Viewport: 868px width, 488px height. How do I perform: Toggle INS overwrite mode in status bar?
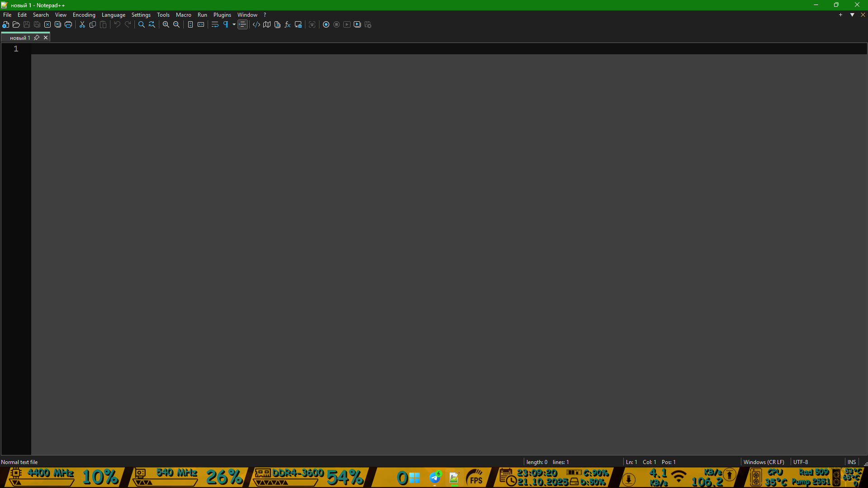(851, 462)
